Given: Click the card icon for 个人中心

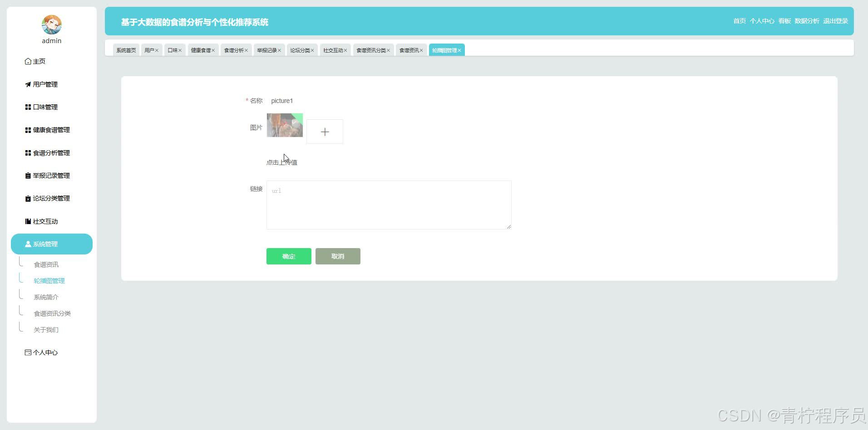Looking at the screenshot, I should pyautogui.click(x=28, y=352).
